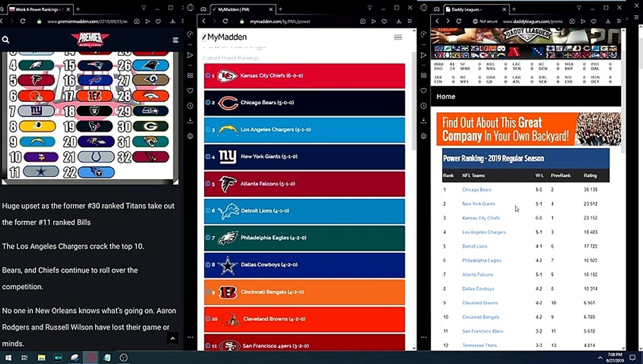The width and height of the screenshot is (643, 364).
Task: Open extensions cube in MyMadden window sidebar
Action: [190, 136]
